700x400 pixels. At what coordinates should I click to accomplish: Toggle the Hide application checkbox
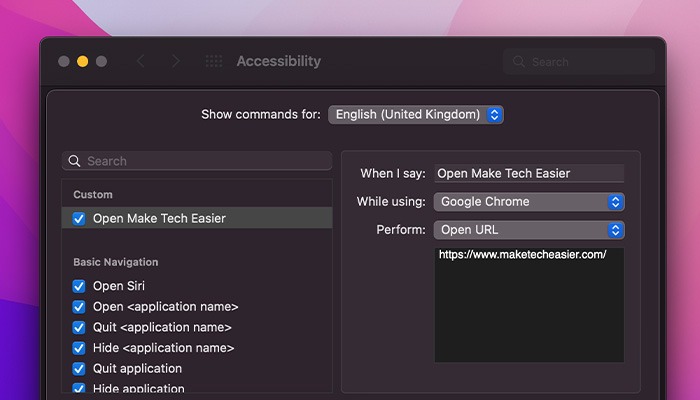pos(79,388)
